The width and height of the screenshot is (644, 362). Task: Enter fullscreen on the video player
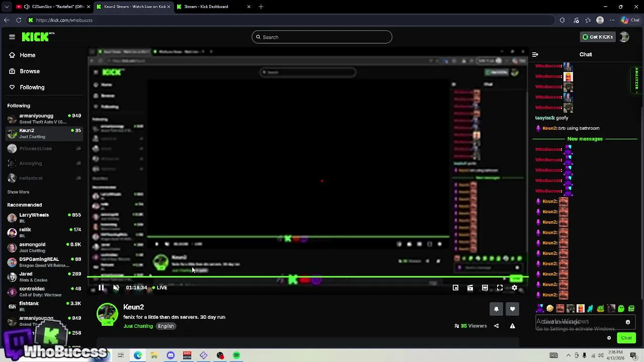(500, 288)
